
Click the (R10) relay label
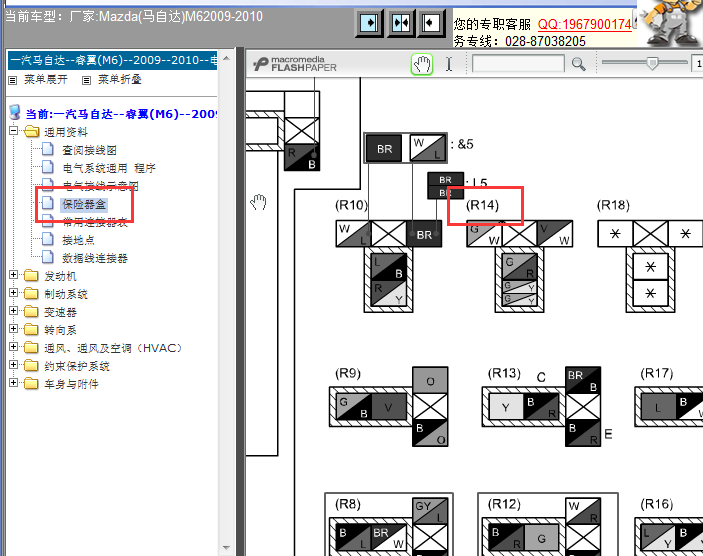click(x=351, y=205)
